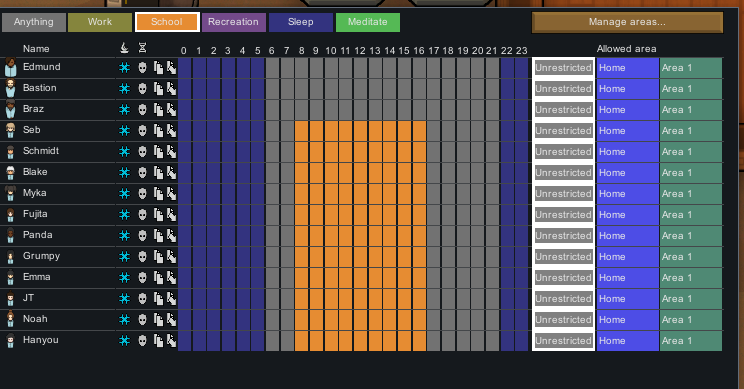Image resolution: width=744 pixels, height=389 pixels.
Task: Click Edmund's cyan star icon
Action: [x=124, y=67]
